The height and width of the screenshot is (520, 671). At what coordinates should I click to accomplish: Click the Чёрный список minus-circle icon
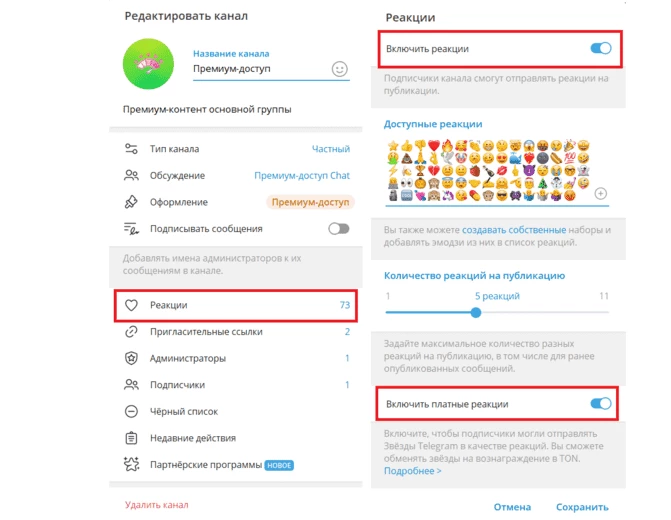(131, 411)
